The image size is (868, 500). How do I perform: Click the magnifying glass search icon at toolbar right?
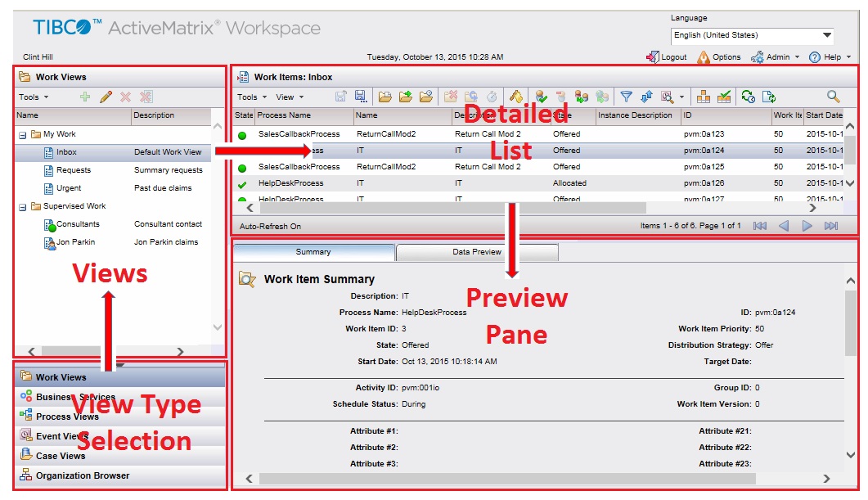(833, 97)
